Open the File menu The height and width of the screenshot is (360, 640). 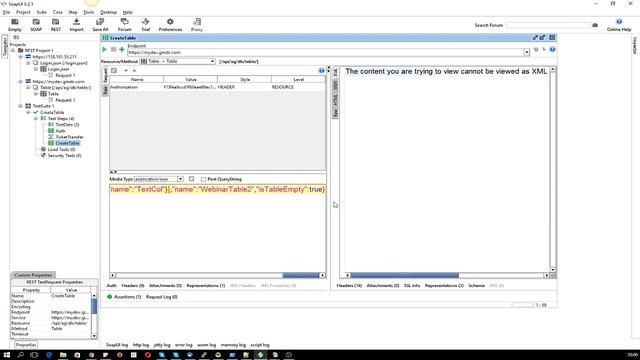[6, 12]
